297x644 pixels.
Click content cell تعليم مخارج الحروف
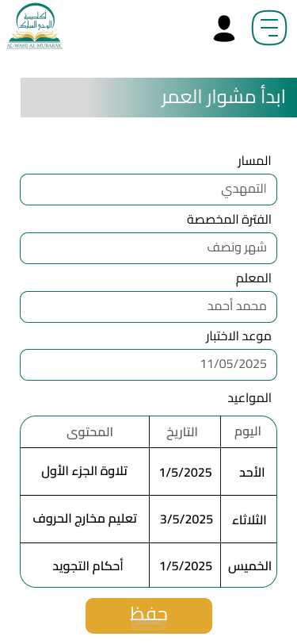point(85,519)
